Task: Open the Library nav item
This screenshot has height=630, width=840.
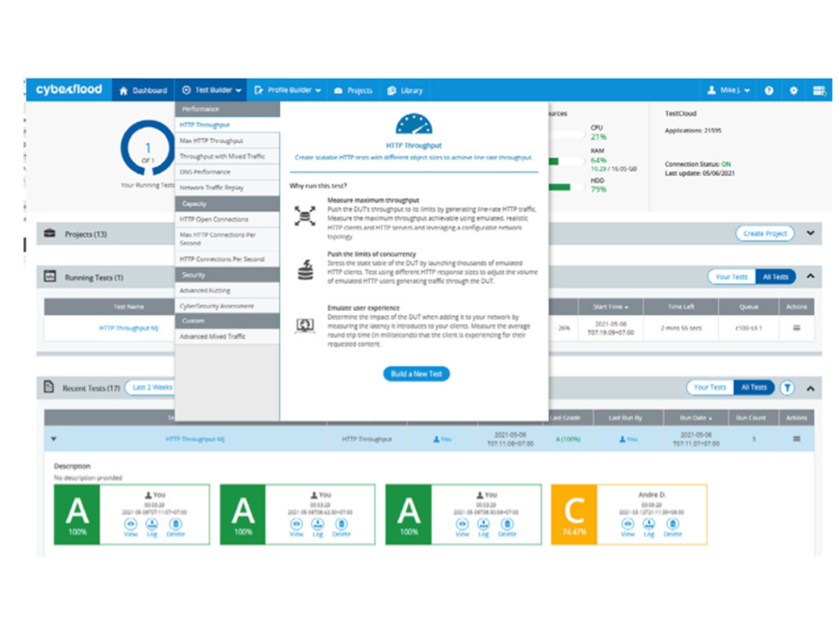Action: pos(405,90)
